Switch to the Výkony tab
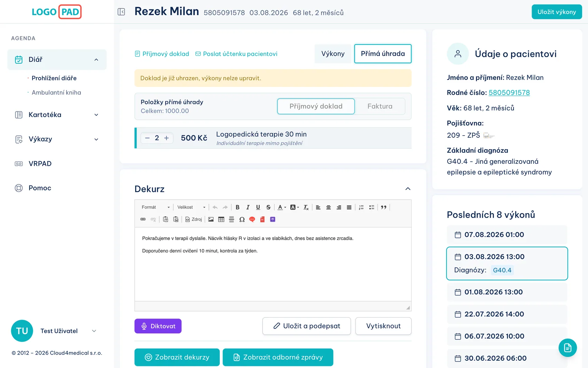588x368 pixels. click(333, 54)
